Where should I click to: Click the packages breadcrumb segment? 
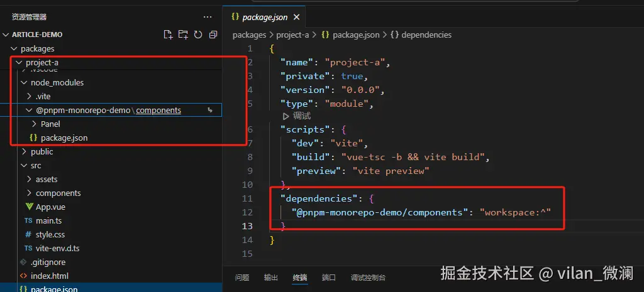[x=249, y=35]
